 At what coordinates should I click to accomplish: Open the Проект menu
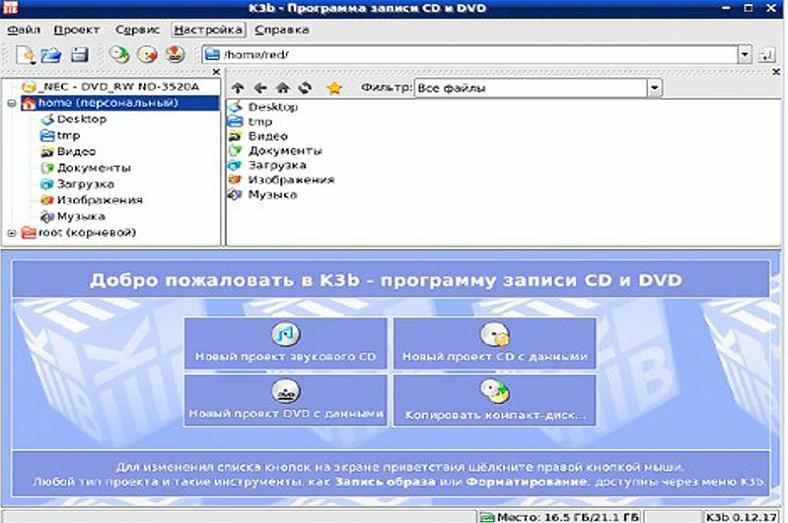coord(76,30)
